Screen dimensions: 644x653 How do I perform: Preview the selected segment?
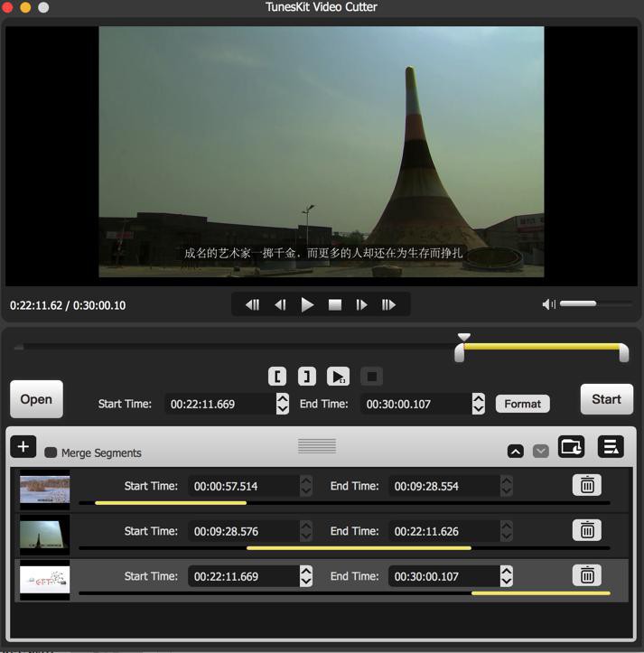(x=338, y=377)
